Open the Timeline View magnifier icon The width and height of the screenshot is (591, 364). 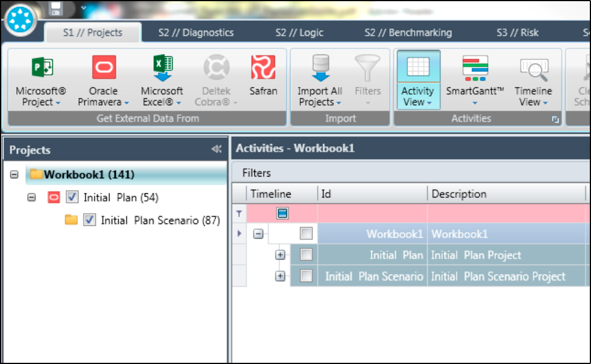tap(533, 70)
